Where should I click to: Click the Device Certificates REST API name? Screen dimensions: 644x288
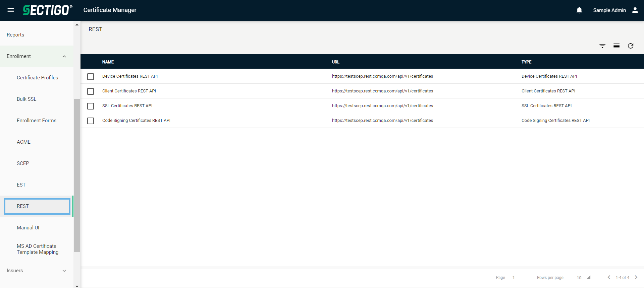coord(130,76)
